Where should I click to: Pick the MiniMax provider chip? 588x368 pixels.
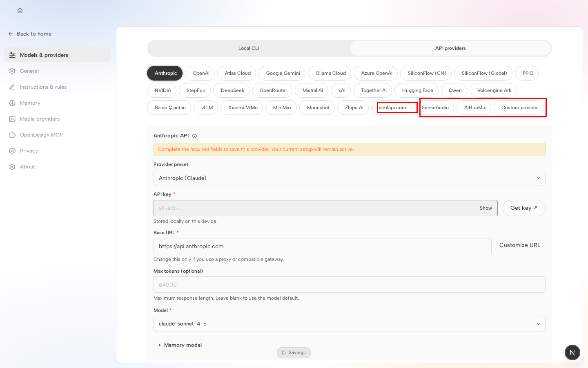[x=282, y=108]
